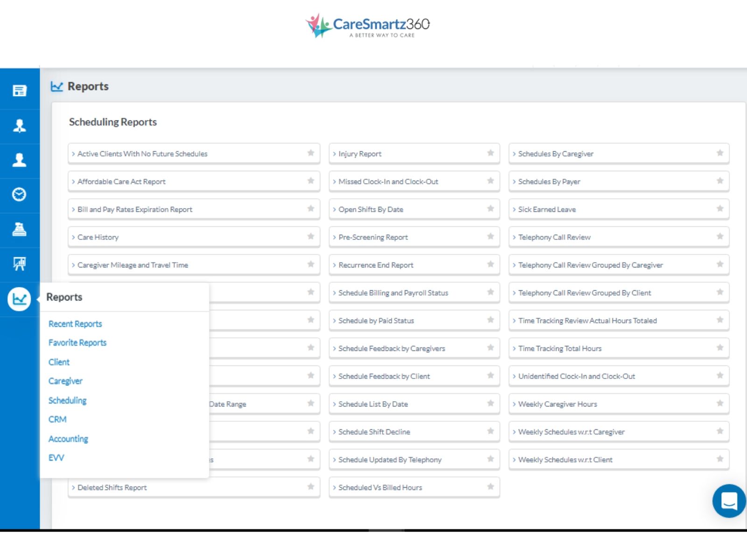Star the Missed Clock-In and Clock-Out report

(491, 181)
